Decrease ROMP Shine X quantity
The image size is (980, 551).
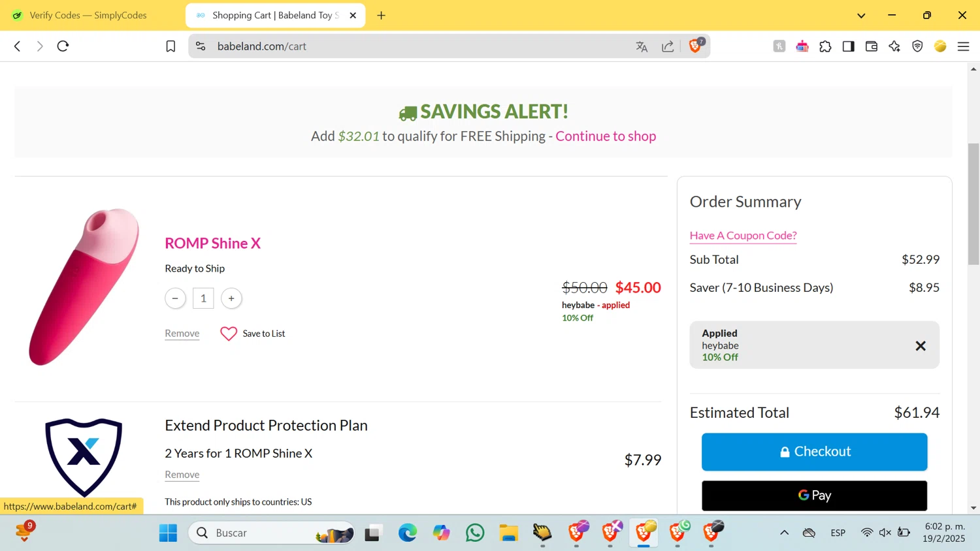pyautogui.click(x=175, y=298)
